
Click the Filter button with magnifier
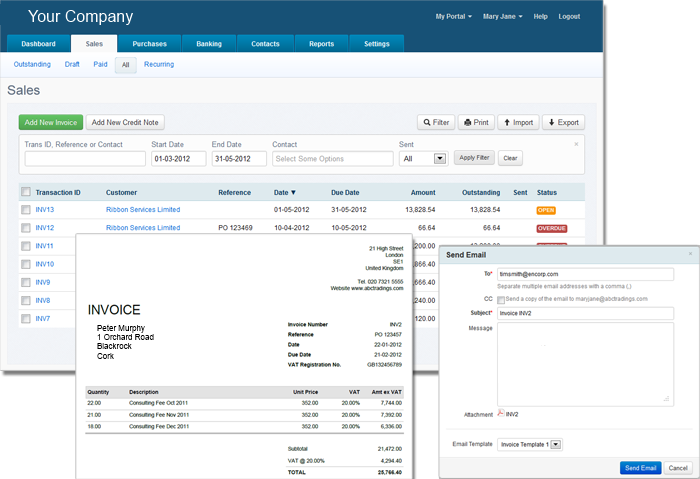click(x=436, y=122)
